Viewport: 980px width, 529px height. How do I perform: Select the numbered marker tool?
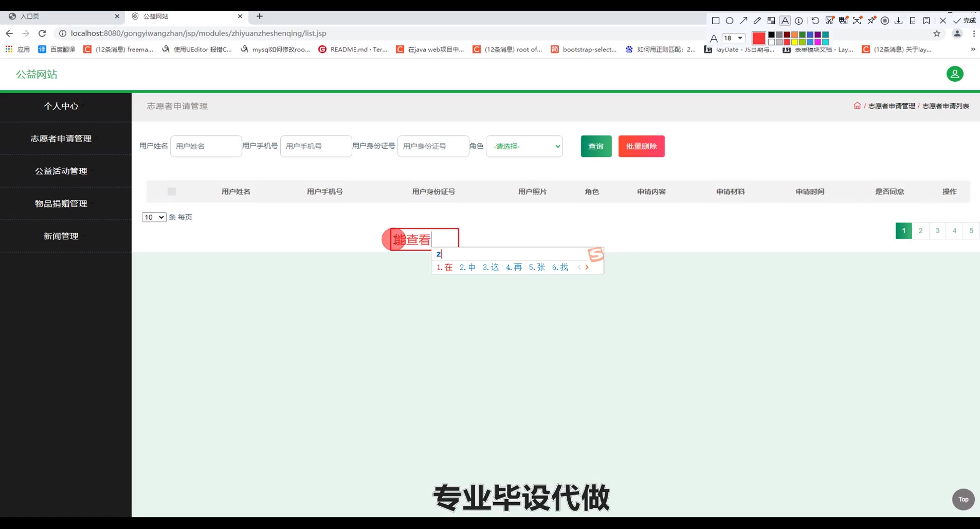tap(798, 21)
